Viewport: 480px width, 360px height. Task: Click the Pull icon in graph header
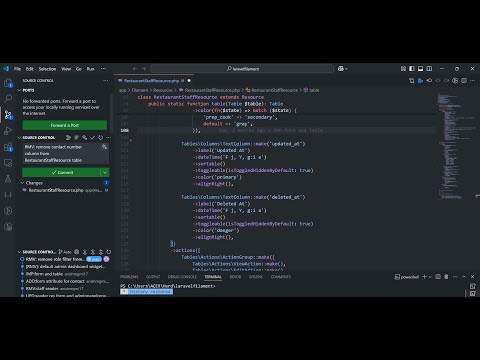(x=93, y=252)
